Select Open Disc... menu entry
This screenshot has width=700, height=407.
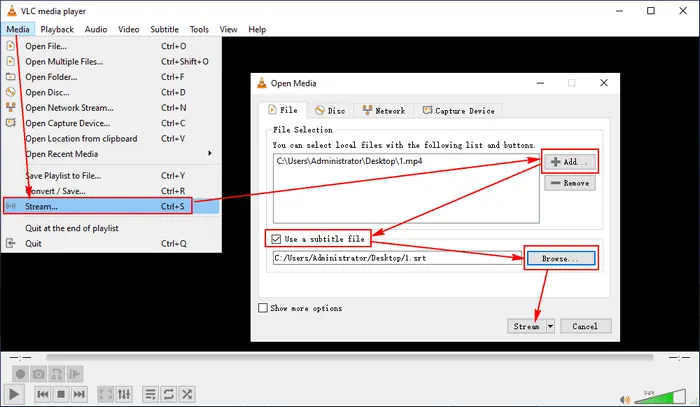click(112, 92)
